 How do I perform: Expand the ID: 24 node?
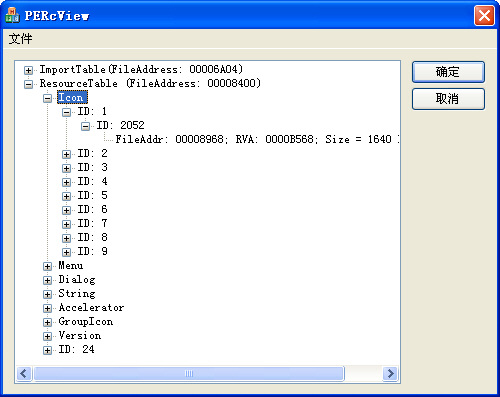[x=48, y=350]
